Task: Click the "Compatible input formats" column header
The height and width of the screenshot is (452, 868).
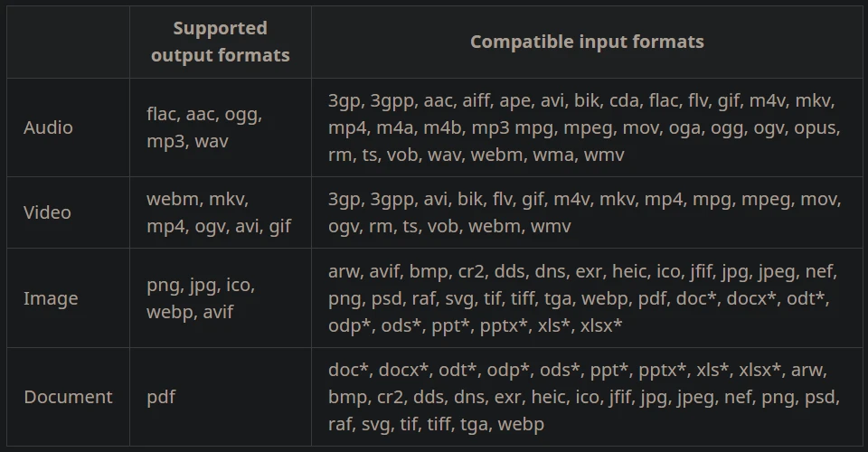Action: point(587,42)
